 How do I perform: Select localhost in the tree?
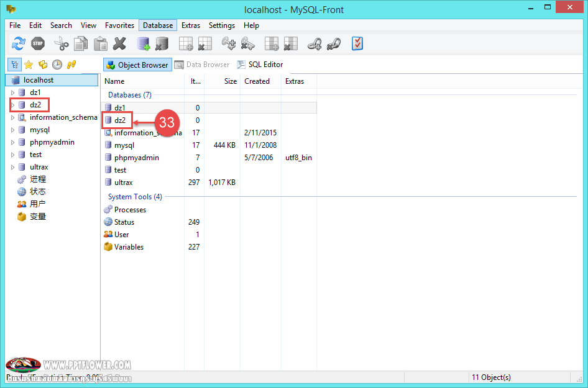coord(52,80)
